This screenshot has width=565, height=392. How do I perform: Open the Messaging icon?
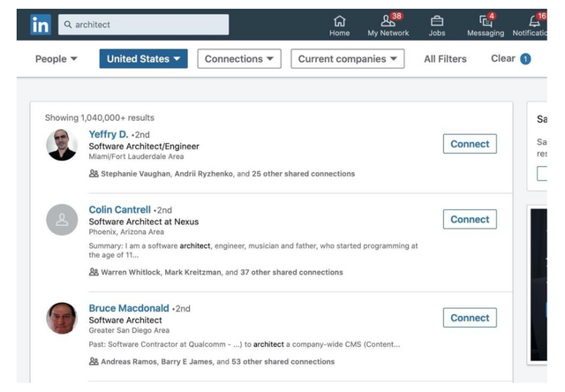(485, 21)
